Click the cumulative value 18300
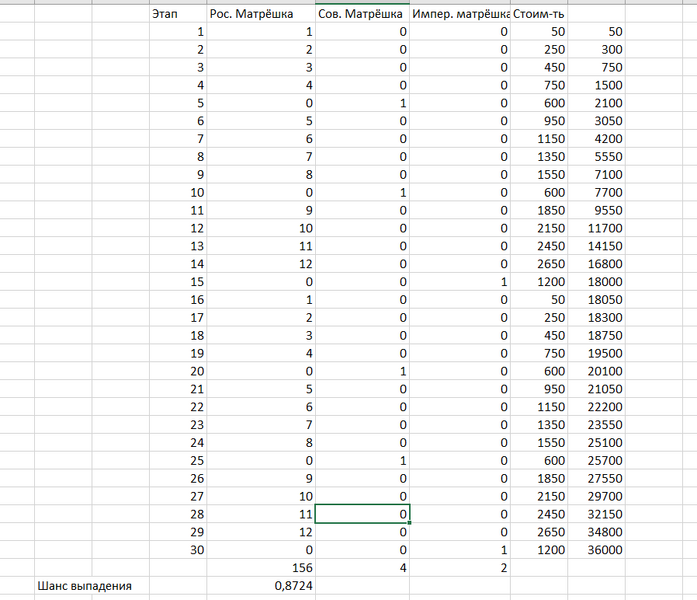The width and height of the screenshot is (697, 600). point(596,318)
